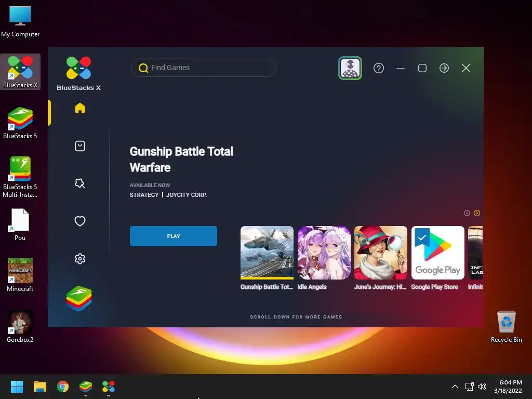Viewport: 532px width, 399px height.
Task: Open the volume speaker tray icon
Action: (482, 387)
